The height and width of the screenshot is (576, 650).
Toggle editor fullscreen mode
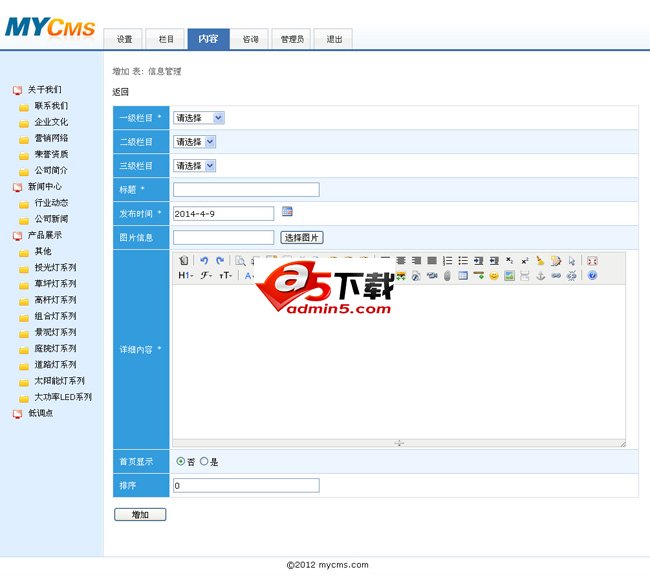pos(592,261)
